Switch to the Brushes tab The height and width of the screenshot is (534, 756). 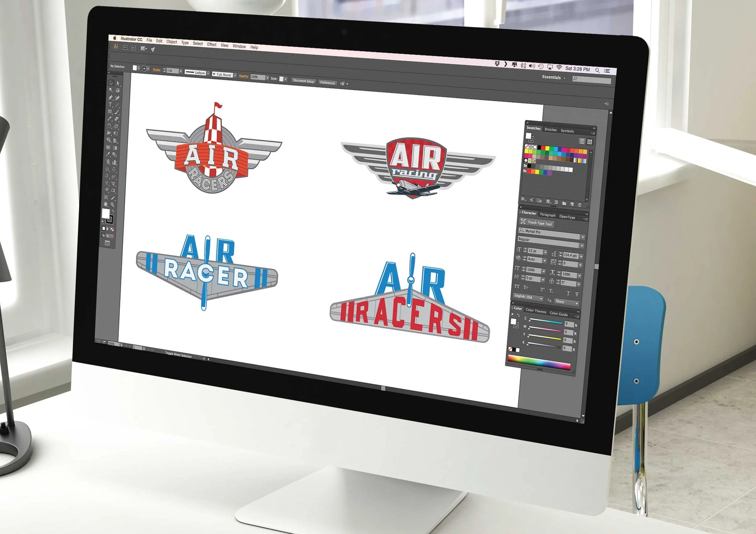pos(551,130)
